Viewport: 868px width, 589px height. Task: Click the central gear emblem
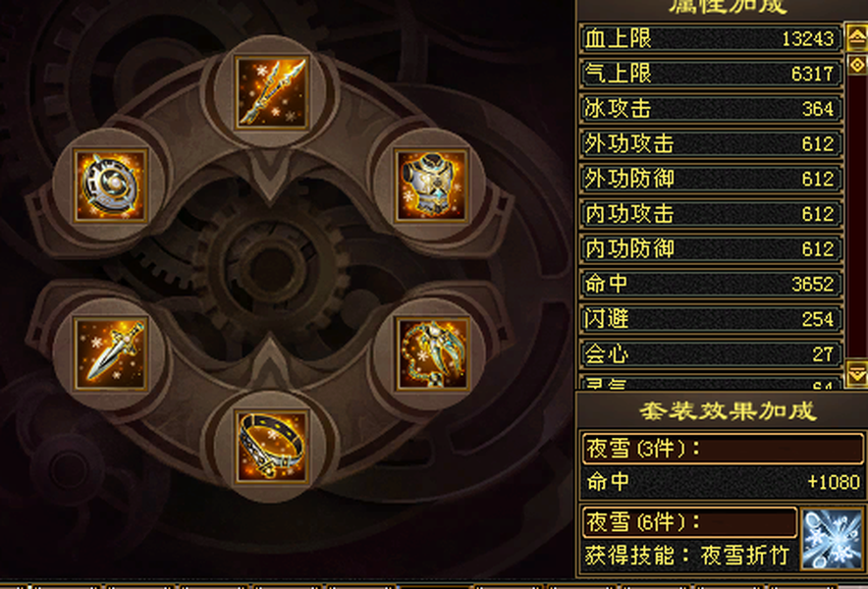point(271,268)
